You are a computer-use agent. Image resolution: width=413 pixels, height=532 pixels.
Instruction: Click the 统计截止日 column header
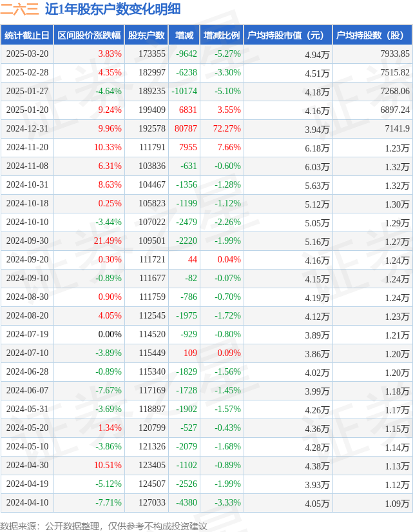[x=27, y=35]
